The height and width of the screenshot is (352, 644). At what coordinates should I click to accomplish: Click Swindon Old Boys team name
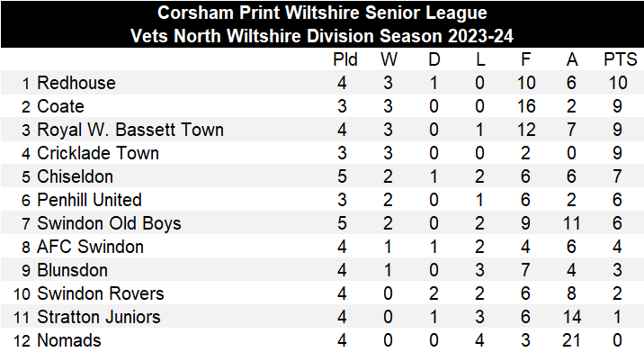click(109, 223)
